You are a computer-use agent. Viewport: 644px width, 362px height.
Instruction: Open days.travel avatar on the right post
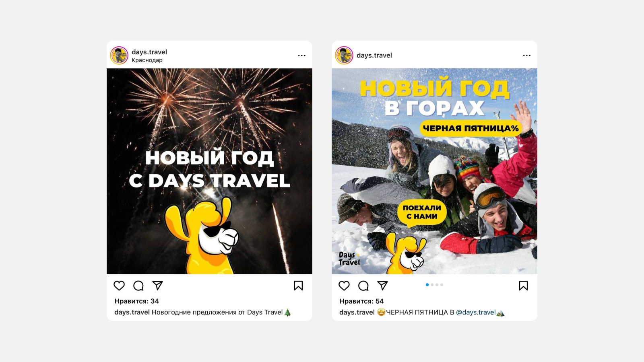(x=344, y=56)
